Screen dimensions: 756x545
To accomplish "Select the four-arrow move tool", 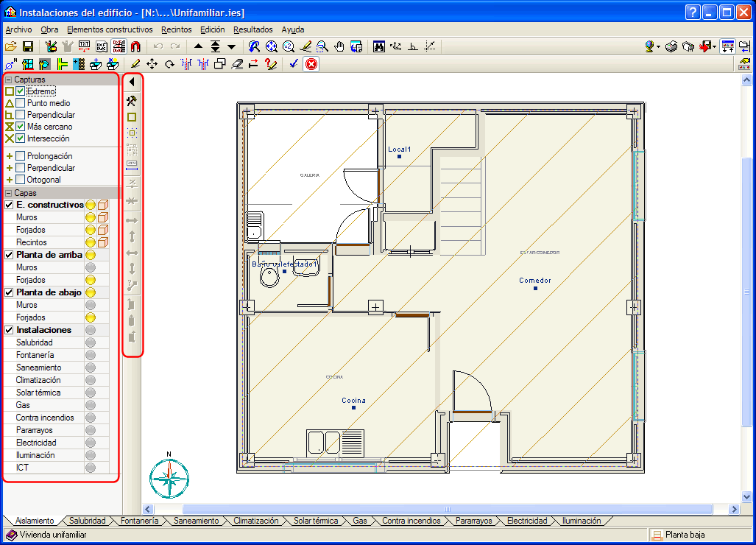I will click(x=152, y=64).
